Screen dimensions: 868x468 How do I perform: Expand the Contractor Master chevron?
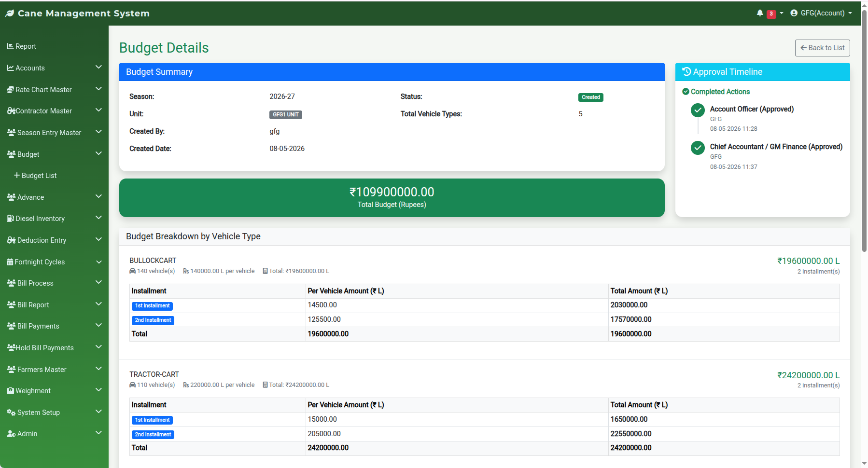click(98, 110)
